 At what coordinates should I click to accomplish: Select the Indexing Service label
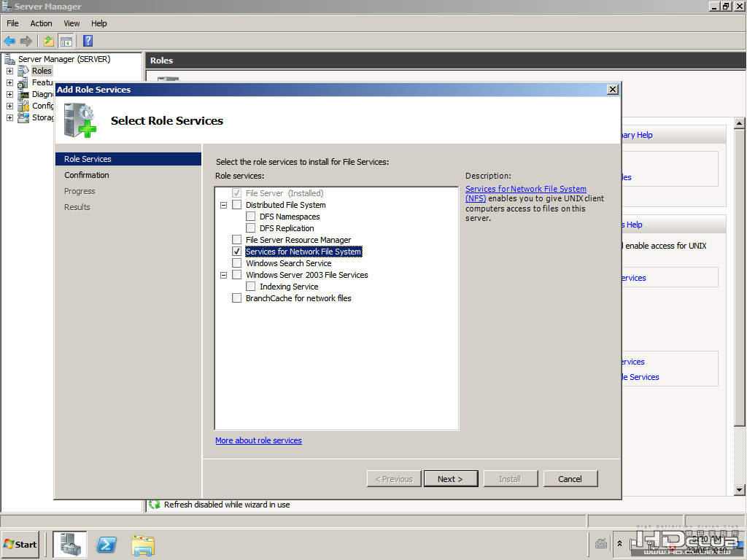pyautogui.click(x=289, y=287)
